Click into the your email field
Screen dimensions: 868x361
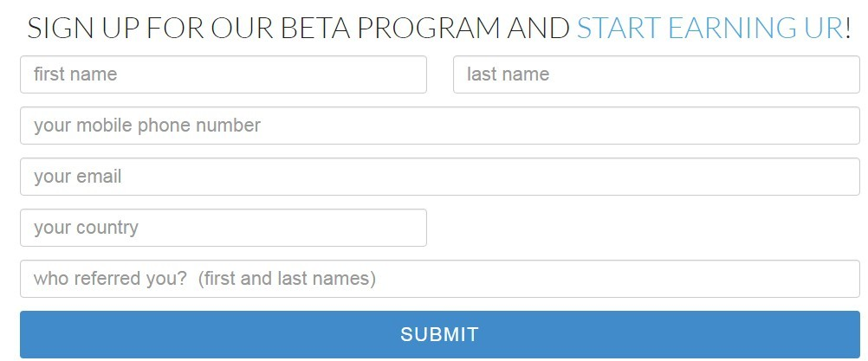pos(439,177)
